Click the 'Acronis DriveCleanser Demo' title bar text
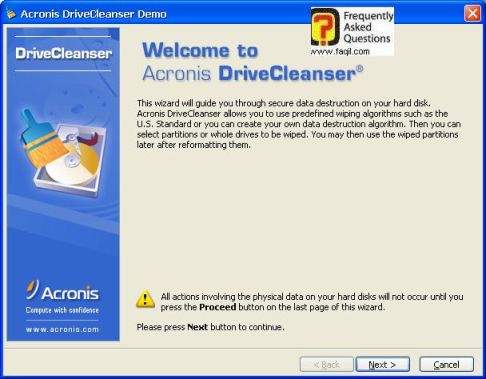The height and width of the screenshot is (379, 486). 93,14
